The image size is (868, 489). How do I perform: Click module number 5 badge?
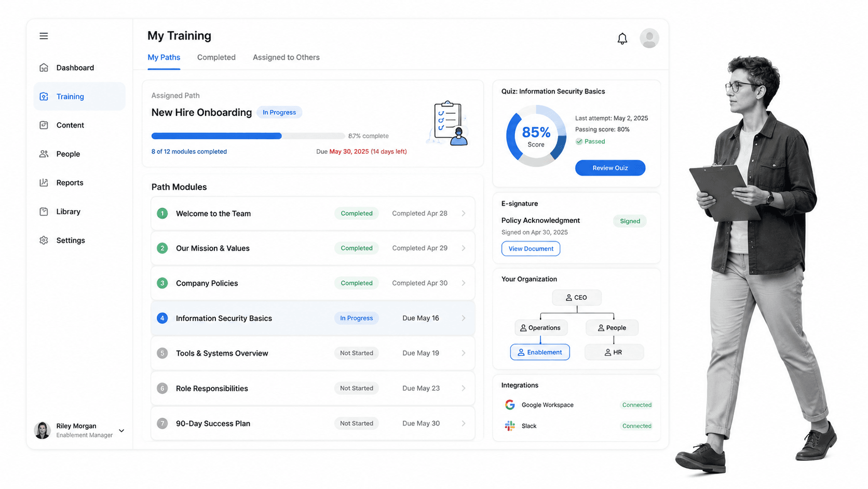pyautogui.click(x=162, y=353)
